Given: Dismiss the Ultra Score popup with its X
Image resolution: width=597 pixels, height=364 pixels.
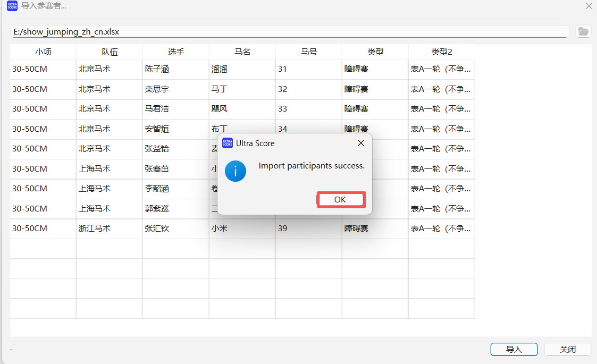Looking at the screenshot, I should point(361,142).
